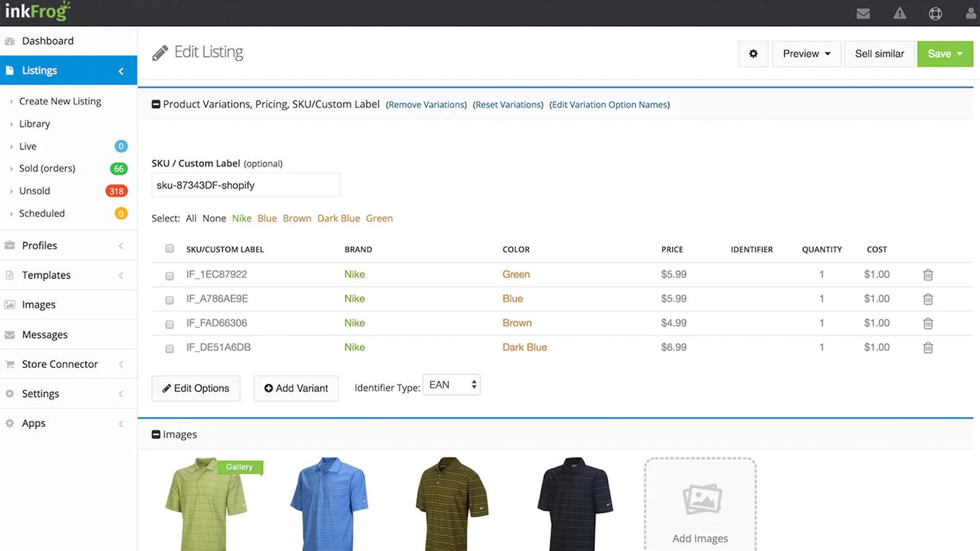Image resolution: width=980 pixels, height=551 pixels.
Task: Open the listing settings gear icon
Action: click(753, 54)
